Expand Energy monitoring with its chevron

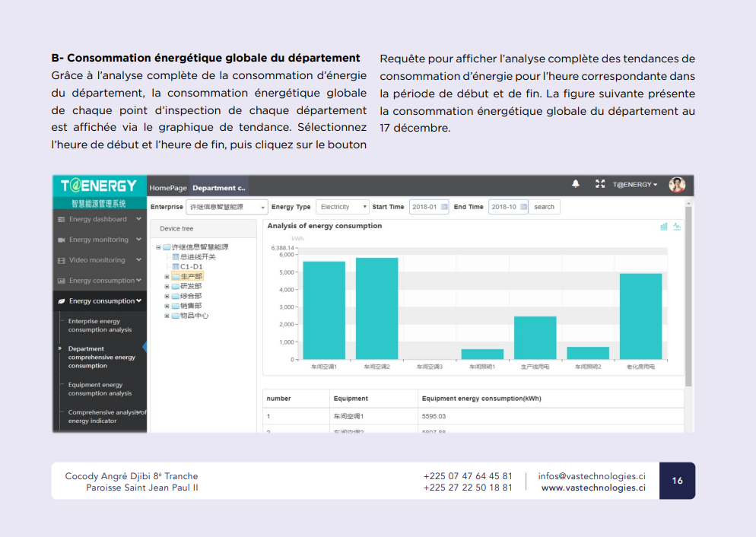[139, 240]
